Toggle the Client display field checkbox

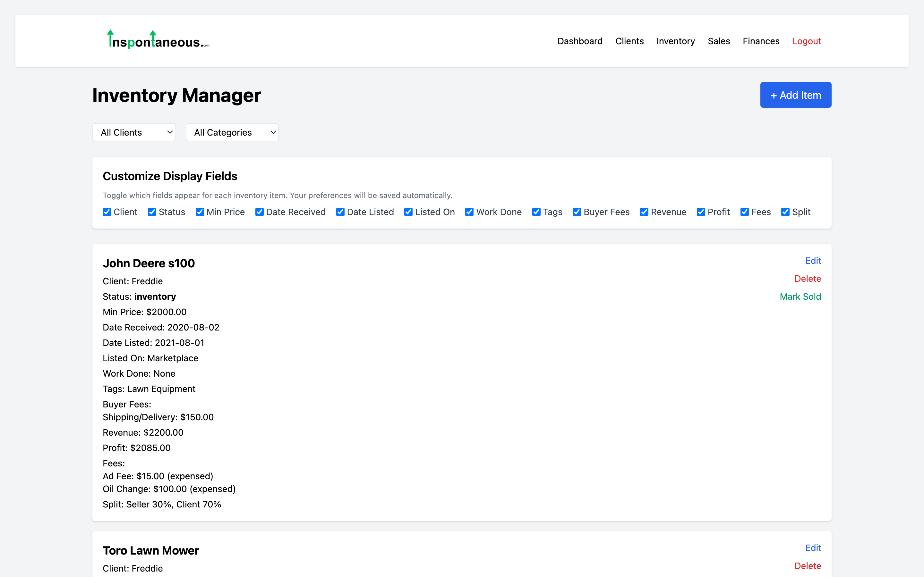click(107, 212)
